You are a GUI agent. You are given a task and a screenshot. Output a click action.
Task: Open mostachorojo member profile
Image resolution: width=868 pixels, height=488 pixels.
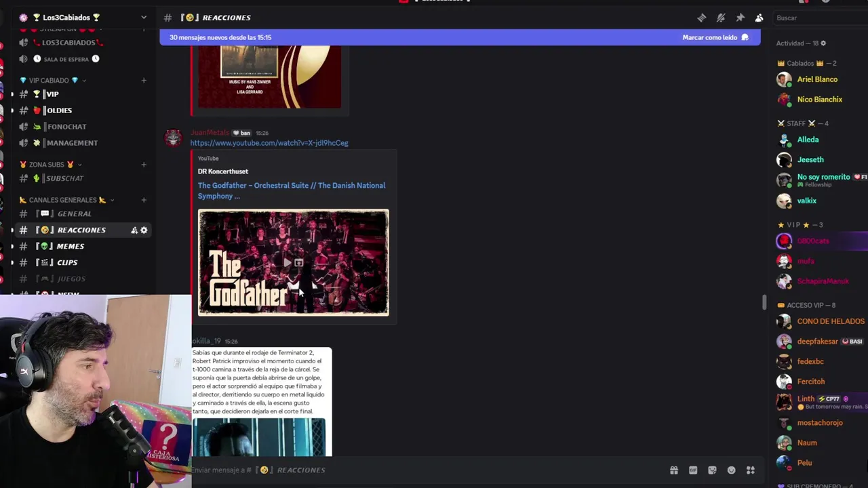tap(821, 423)
